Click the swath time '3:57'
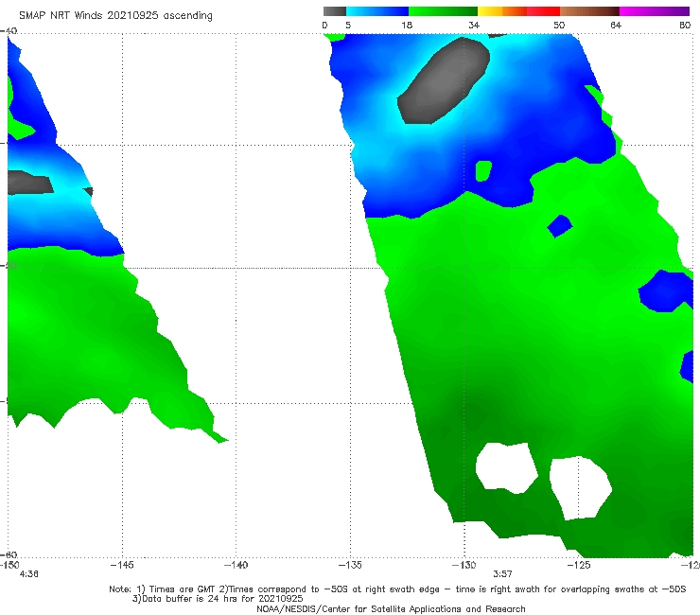This screenshot has height=615, width=700. [x=502, y=574]
